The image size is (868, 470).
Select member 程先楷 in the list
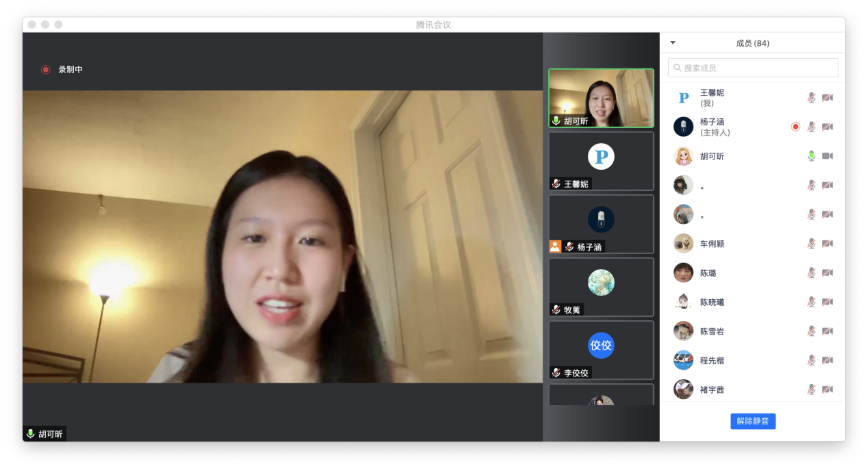click(712, 361)
